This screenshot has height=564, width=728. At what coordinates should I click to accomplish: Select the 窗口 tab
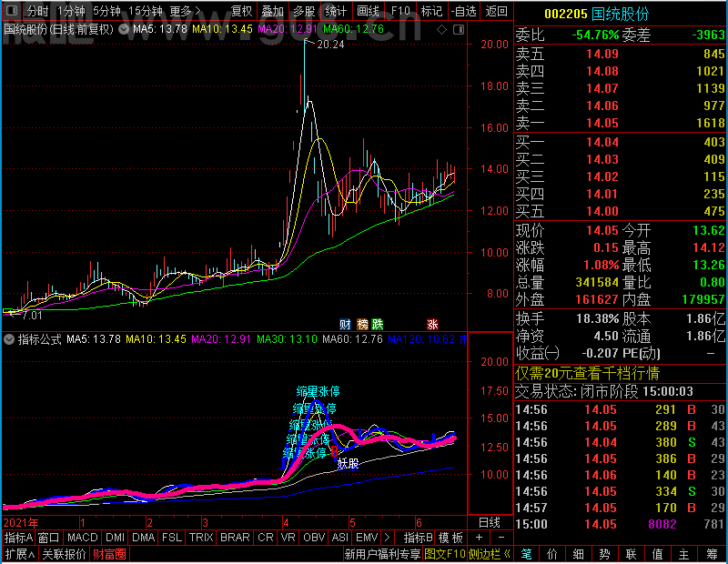[49, 538]
